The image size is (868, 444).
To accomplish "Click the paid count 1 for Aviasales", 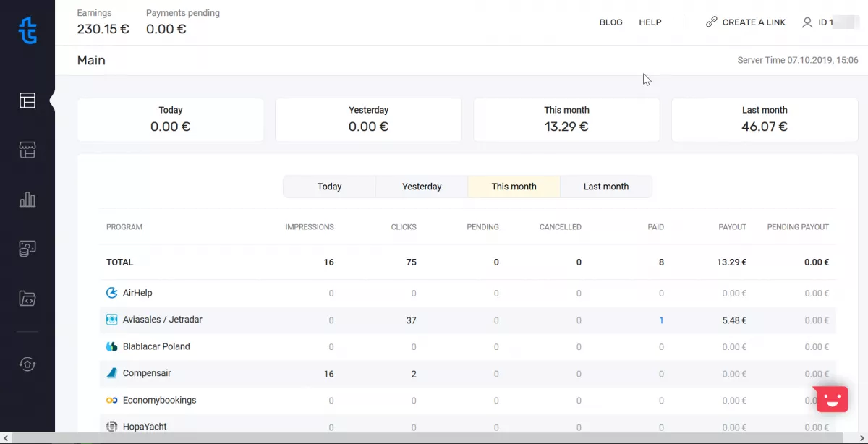I will [x=661, y=320].
